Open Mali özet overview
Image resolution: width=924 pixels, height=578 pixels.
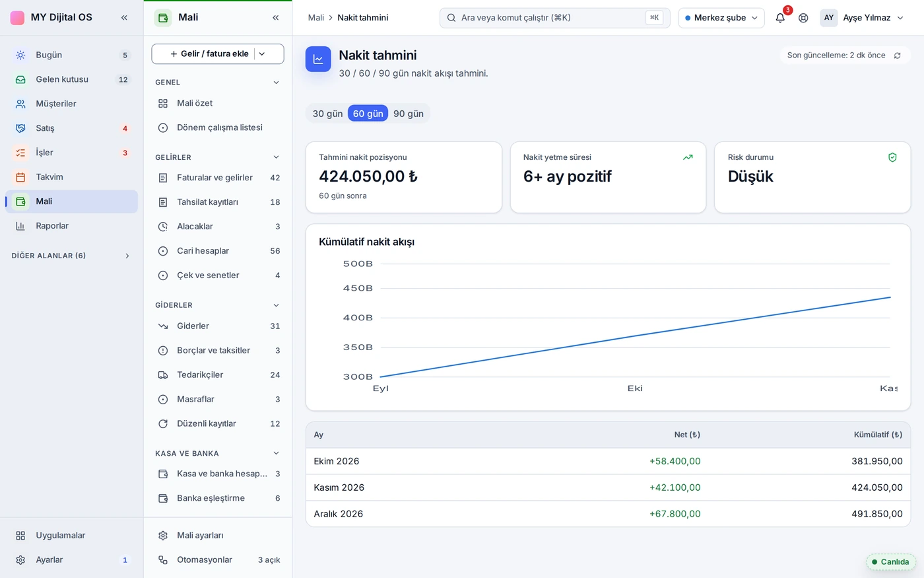(x=218, y=104)
